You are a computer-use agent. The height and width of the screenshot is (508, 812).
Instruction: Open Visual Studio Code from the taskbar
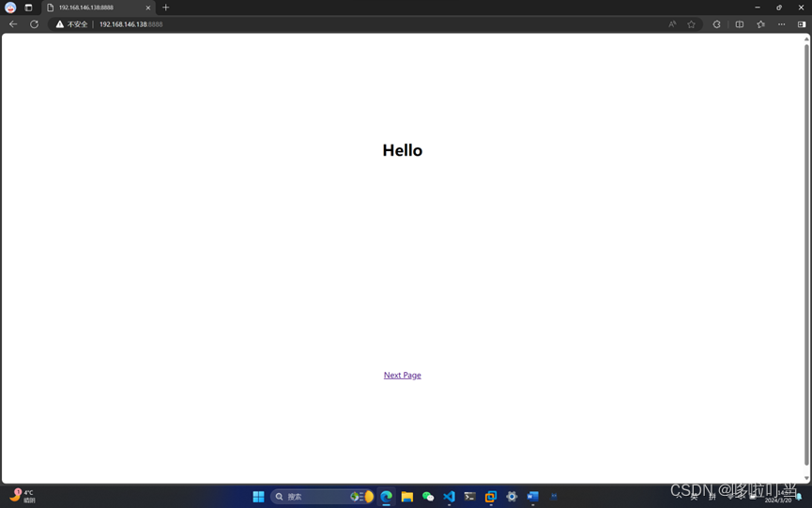[x=449, y=497]
